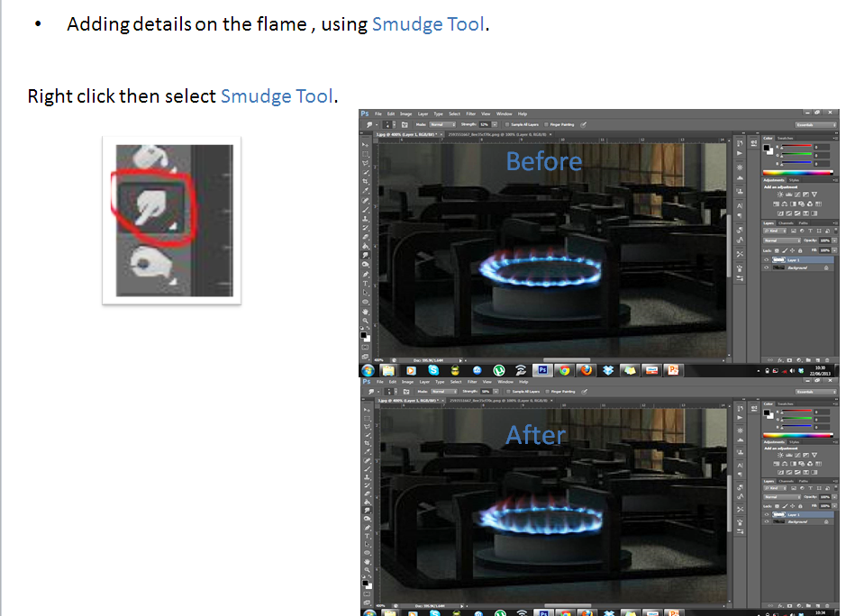Open the Kind filter dropdown in the Layers panel
Screen dimensions: 855x616
(x=775, y=231)
